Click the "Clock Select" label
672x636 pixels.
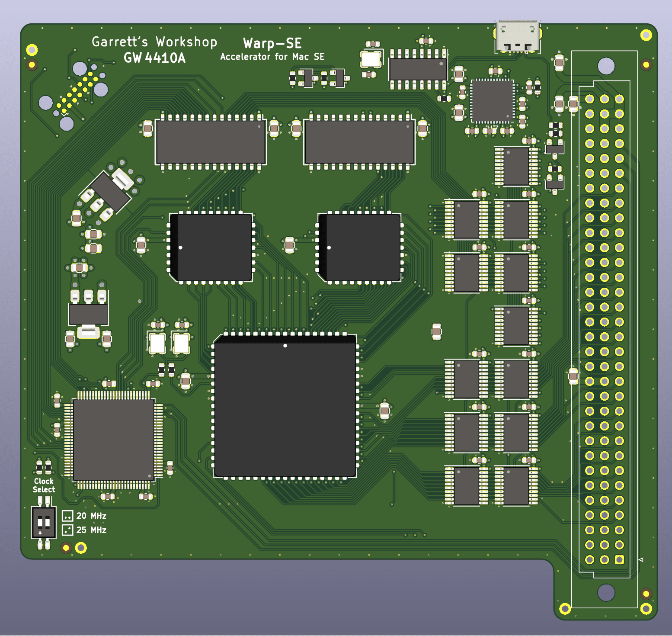[44, 485]
